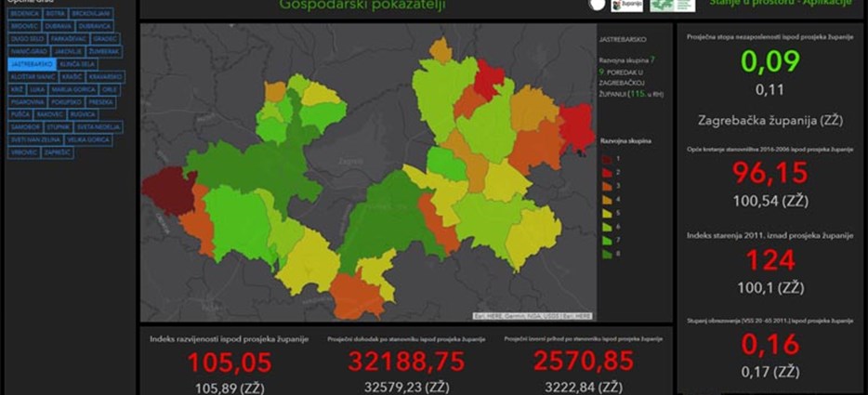Choose ŽUMBERAK municipality
Viewport: 868px width, 395px height.
[104, 51]
